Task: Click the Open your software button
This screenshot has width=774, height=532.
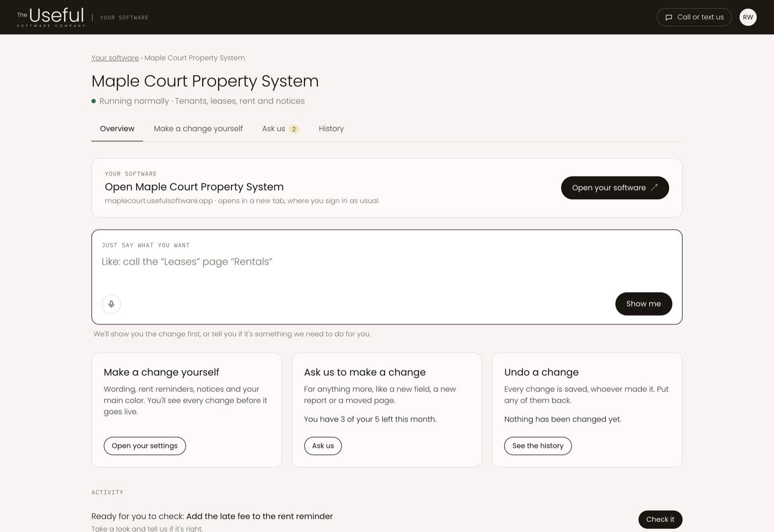Action: point(615,188)
